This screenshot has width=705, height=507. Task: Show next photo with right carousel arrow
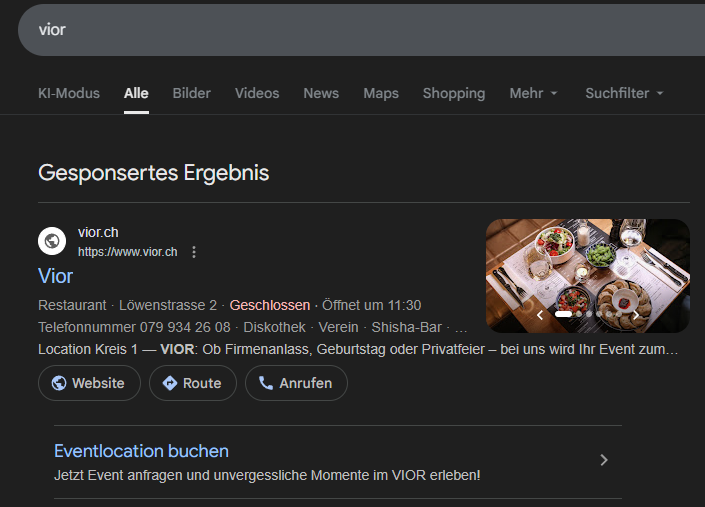[635, 315]
